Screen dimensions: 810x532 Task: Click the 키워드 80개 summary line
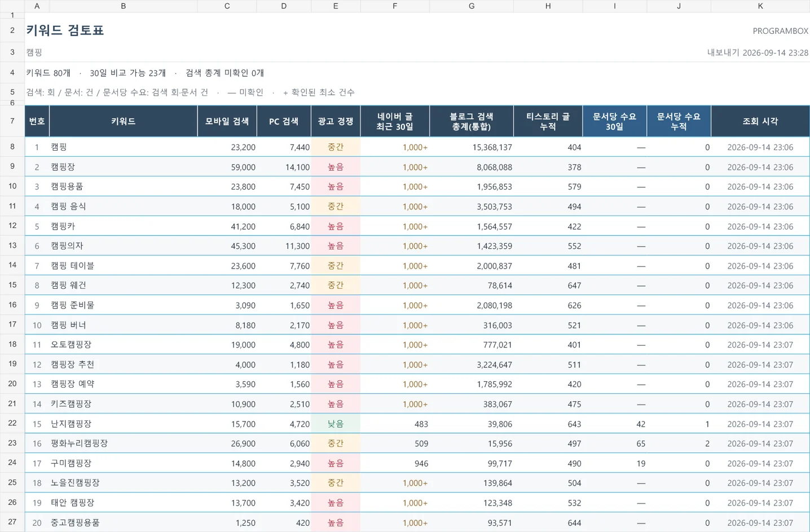145,73
